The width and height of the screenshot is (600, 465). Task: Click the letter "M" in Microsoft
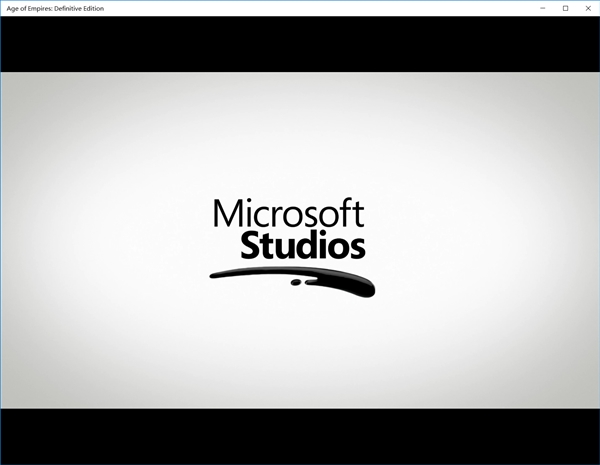pos(226,215)
